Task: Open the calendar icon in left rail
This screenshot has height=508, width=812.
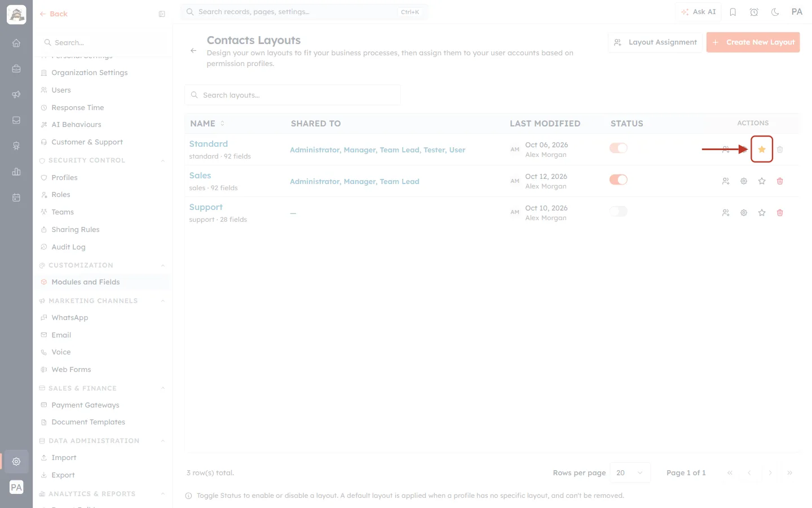Action: 16,198
